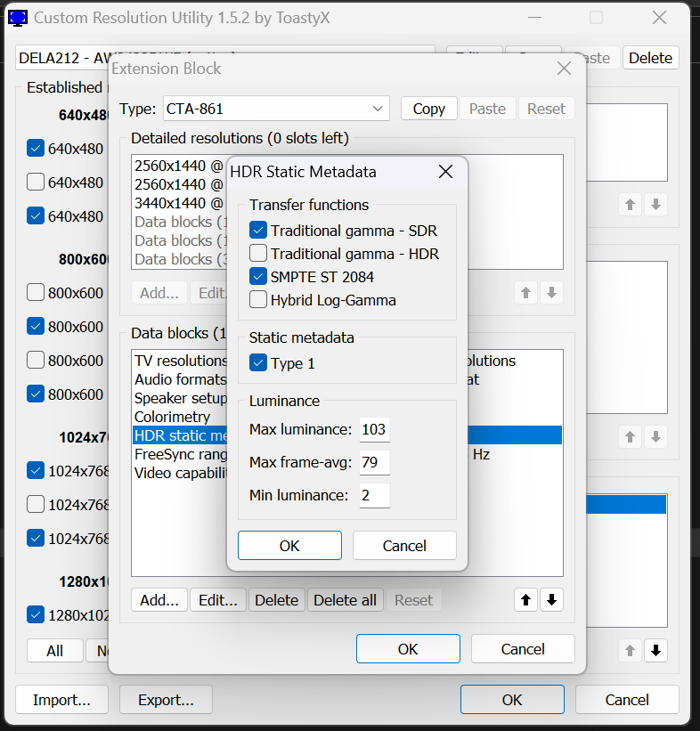Click the Custom Resolution Utility monitor icon
Screen dimensions: 700x731
17,17
